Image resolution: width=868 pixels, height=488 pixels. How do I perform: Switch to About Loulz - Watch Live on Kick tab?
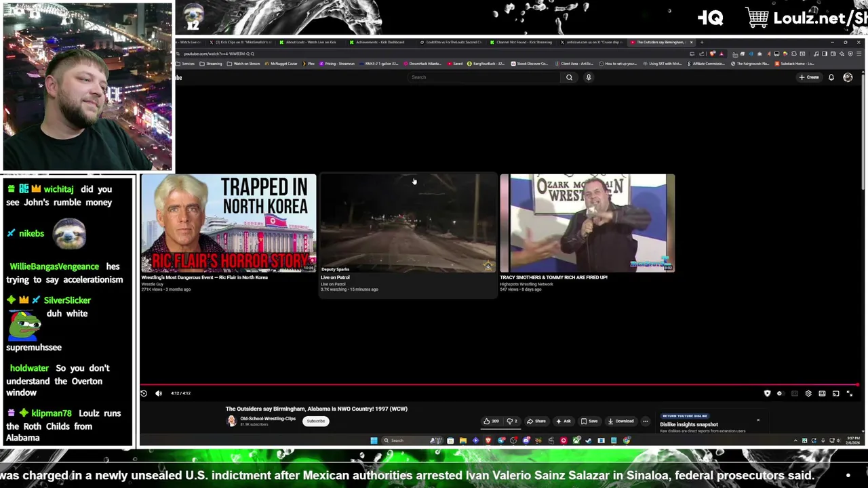point(311,42)
